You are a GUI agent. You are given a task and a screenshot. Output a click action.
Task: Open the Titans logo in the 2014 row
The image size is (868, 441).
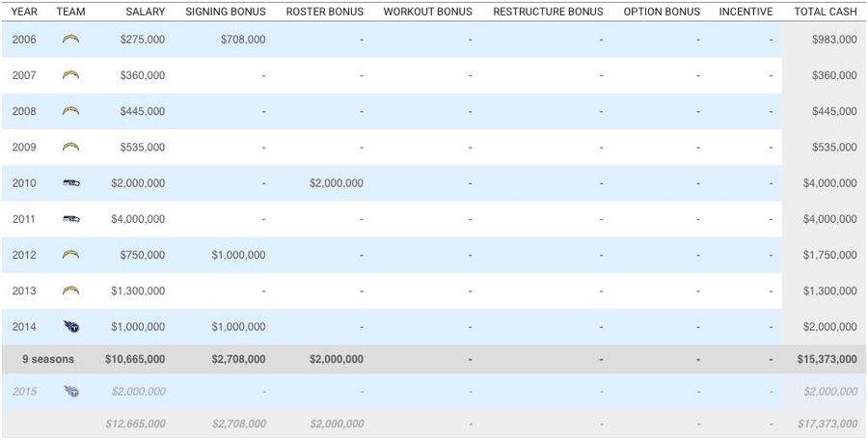click(71, 327)
